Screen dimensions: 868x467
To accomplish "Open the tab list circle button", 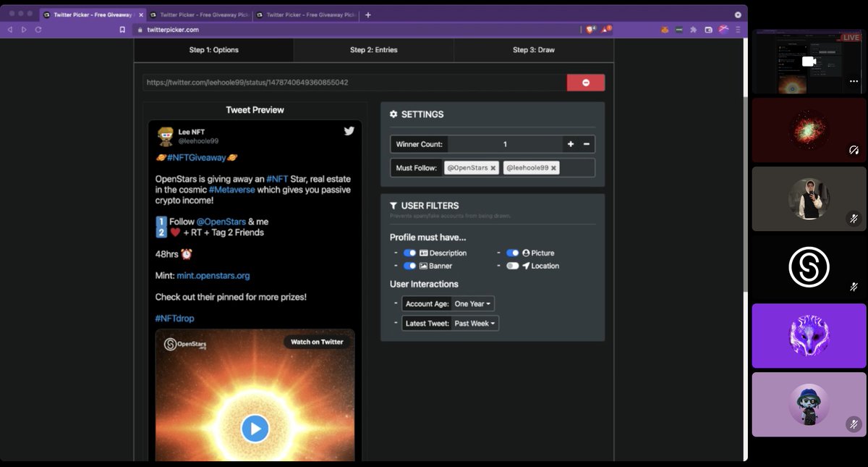I will [738, 14].
